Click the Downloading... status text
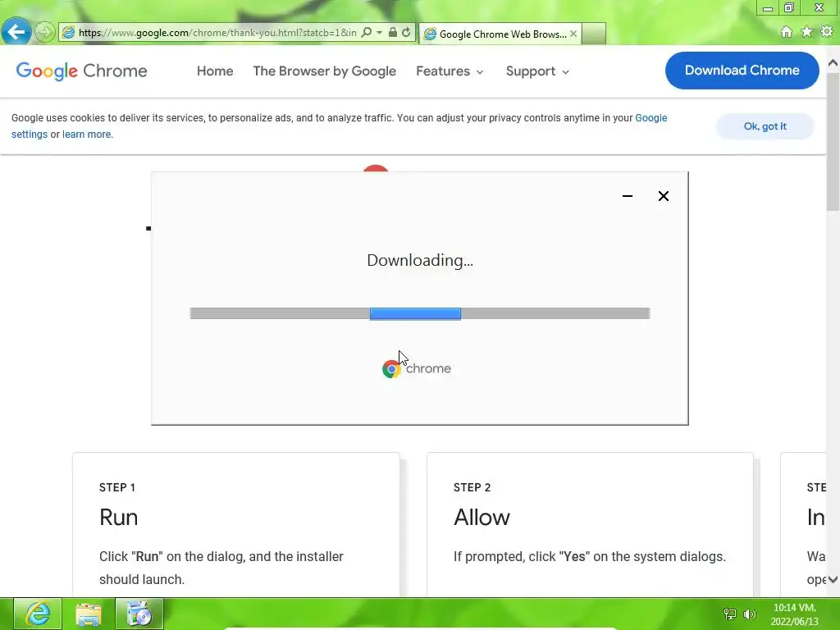 420,260
